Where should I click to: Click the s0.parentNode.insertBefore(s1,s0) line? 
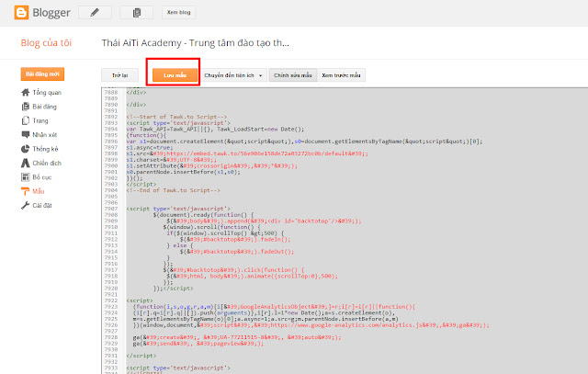(x=184, y=172)
